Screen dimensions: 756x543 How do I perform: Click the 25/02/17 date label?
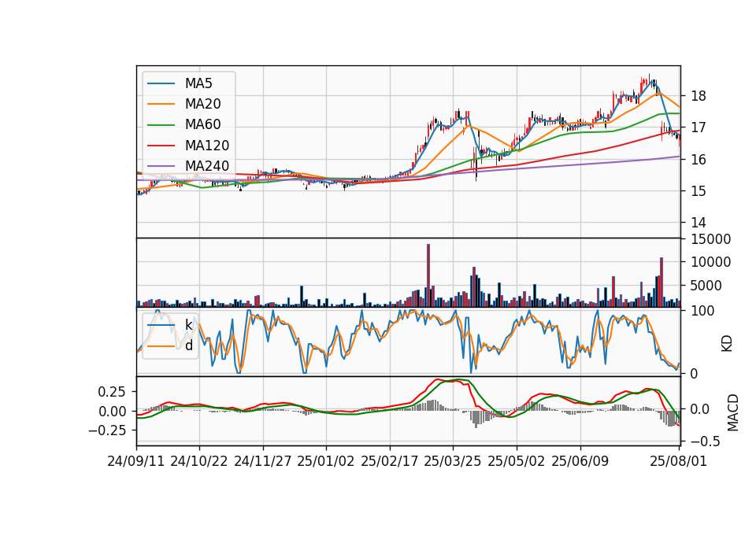pos(390,461)
